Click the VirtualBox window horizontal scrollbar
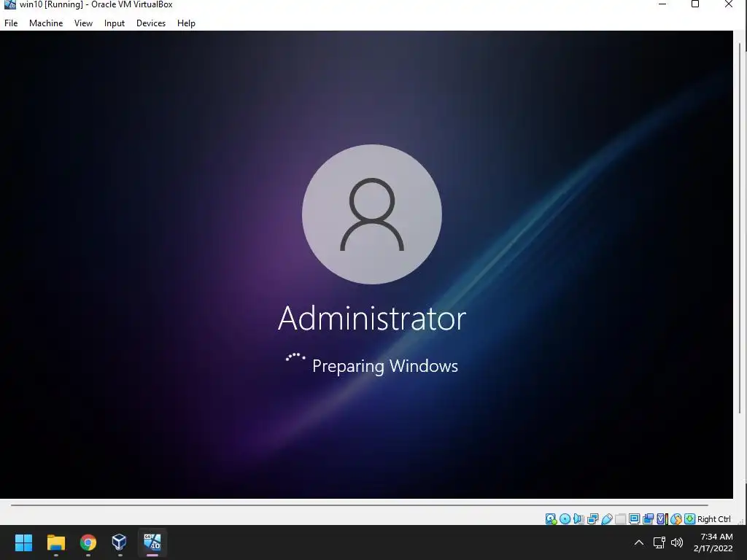Viewport: 747px width, 560px height. point(359,505)
